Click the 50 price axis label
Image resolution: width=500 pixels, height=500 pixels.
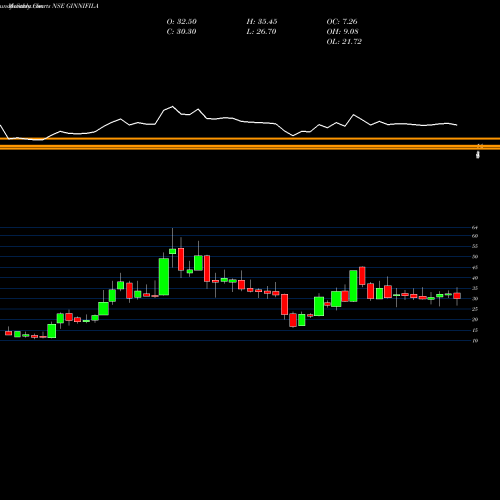click(475, 257)
